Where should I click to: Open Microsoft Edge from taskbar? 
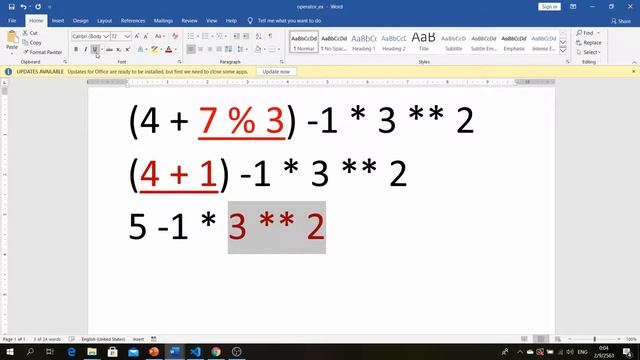(x=71, y=351)
